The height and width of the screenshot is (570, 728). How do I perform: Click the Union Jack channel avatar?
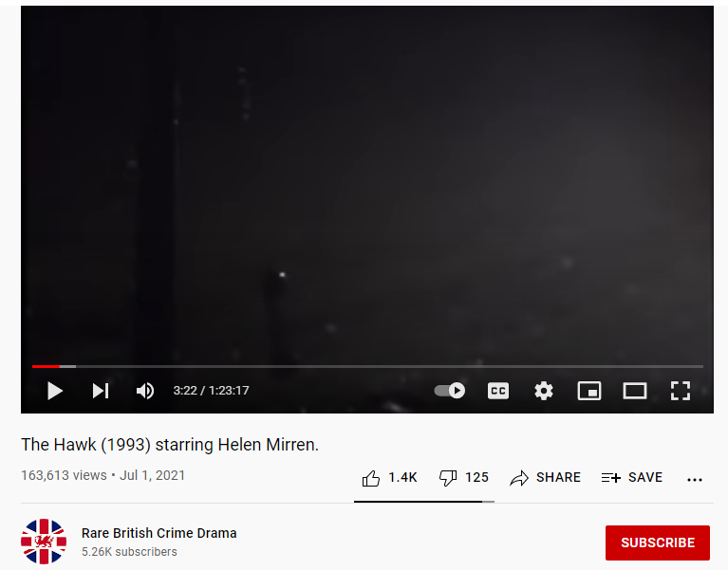click(44, 542)
